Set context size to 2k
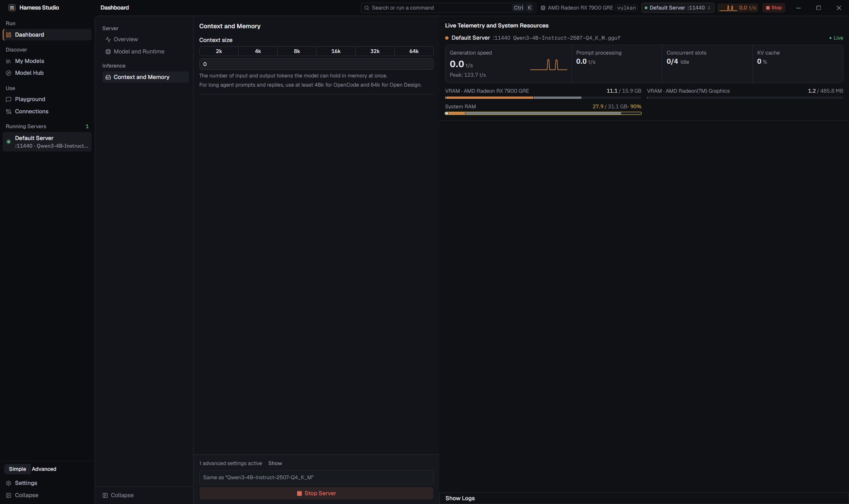 tap(219, 51)
